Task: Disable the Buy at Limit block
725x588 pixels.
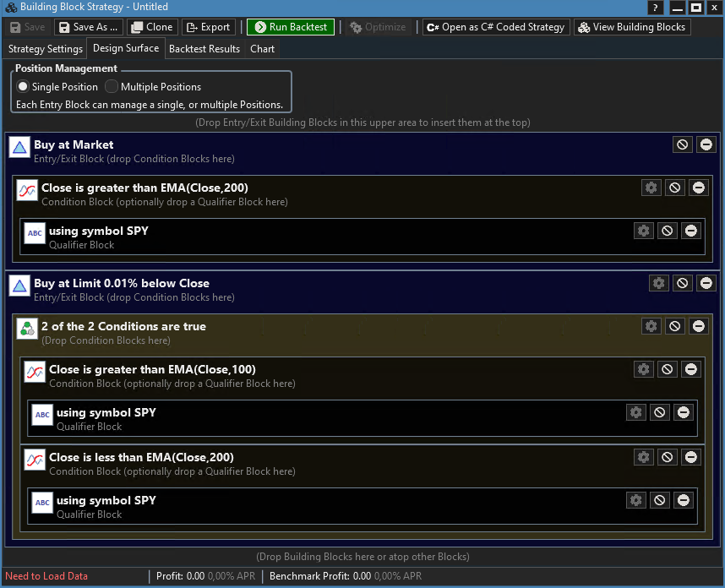Action: pos(682,283)
